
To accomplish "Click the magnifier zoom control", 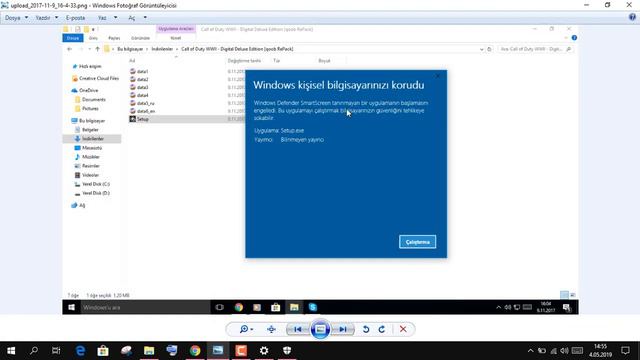I will [x=244, y=329].
